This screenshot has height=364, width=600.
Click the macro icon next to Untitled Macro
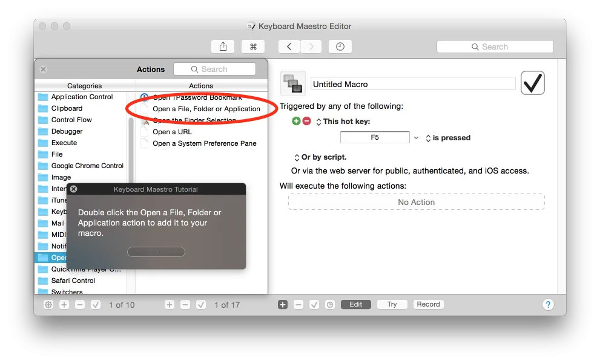coord(293,83)
